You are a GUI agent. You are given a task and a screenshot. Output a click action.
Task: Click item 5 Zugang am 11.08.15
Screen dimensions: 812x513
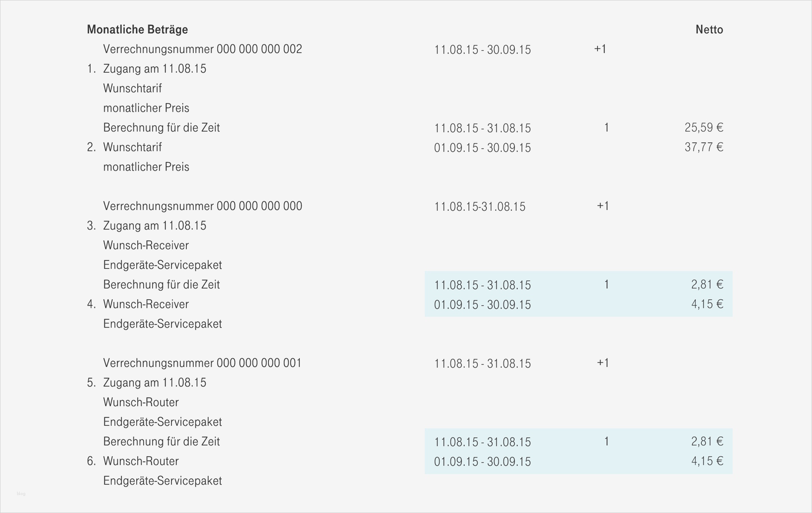154,383
